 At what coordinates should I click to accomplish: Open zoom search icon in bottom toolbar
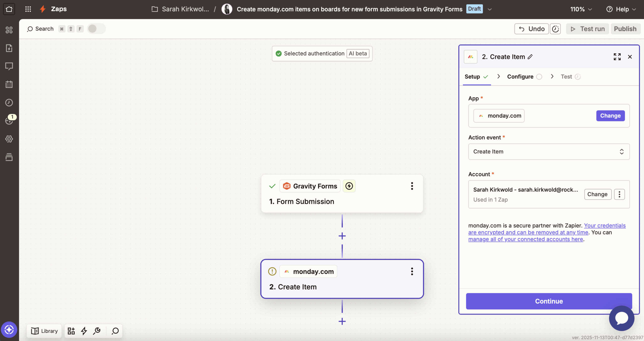[115, 331]
